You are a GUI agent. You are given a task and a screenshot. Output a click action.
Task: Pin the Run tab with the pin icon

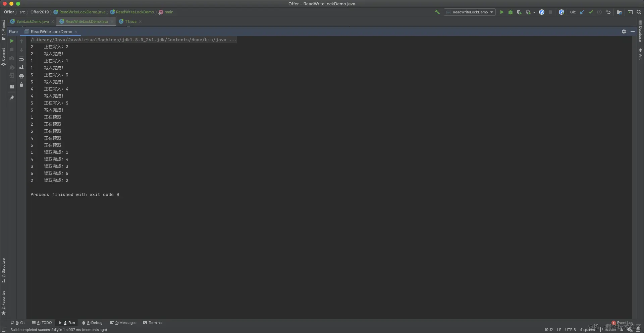pyautogui.click(x=12, y=98)
